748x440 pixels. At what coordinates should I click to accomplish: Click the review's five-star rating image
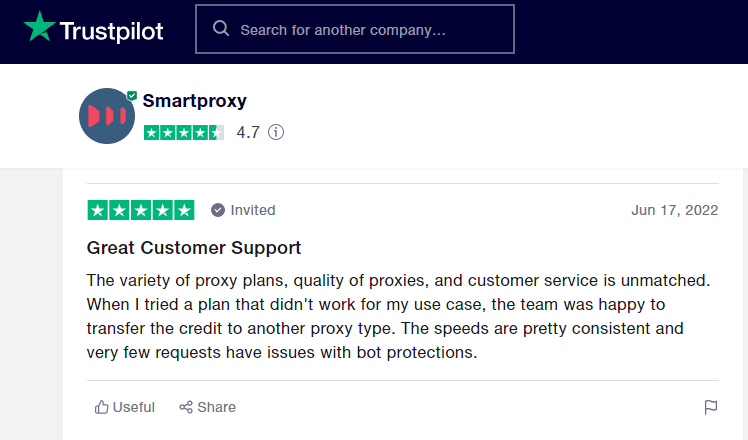[141, 210]
